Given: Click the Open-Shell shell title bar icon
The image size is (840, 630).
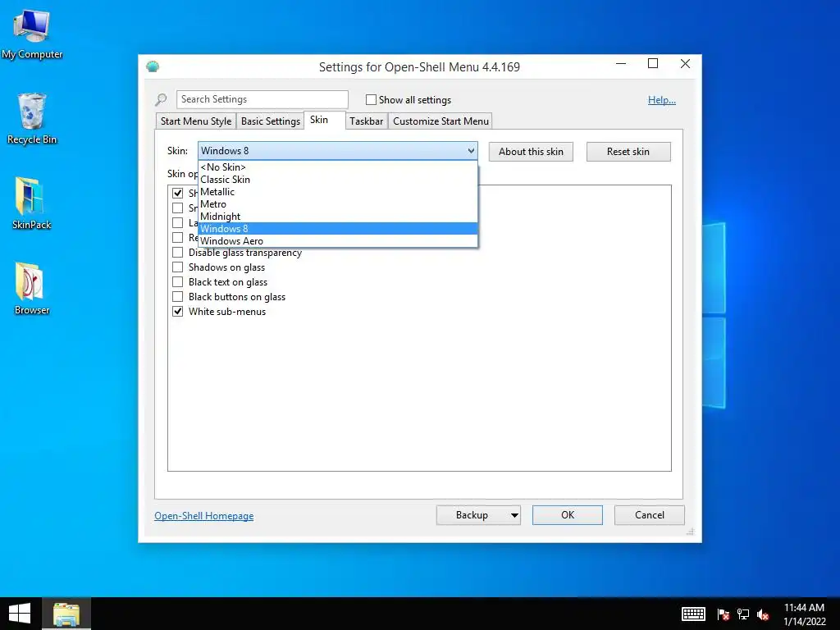Looking at the screenshot, I should tap(153, 66).
